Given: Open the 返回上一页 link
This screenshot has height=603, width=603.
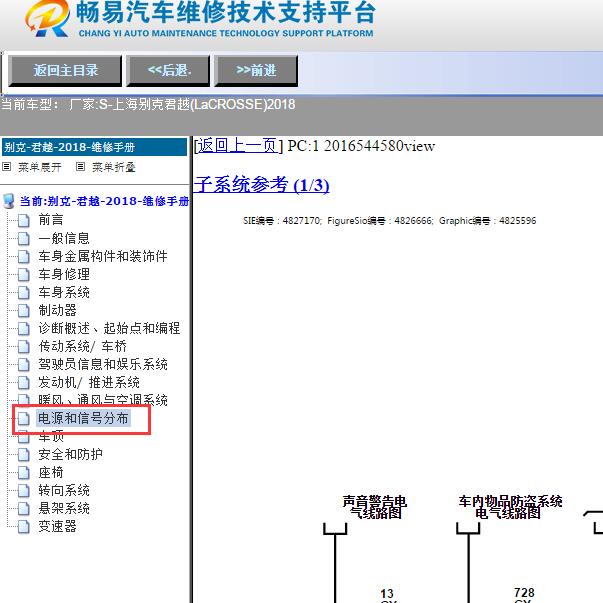Looking at the screenshot, I should tap(237, 146).
